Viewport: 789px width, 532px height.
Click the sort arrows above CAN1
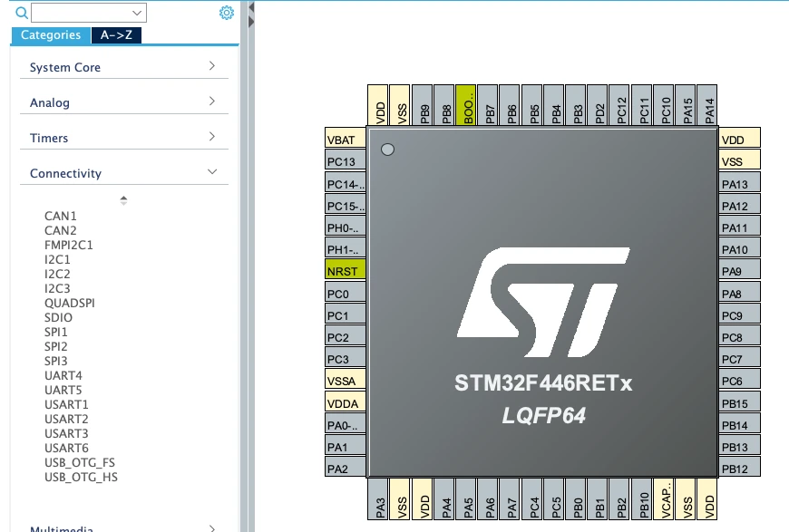click(123, 200)
